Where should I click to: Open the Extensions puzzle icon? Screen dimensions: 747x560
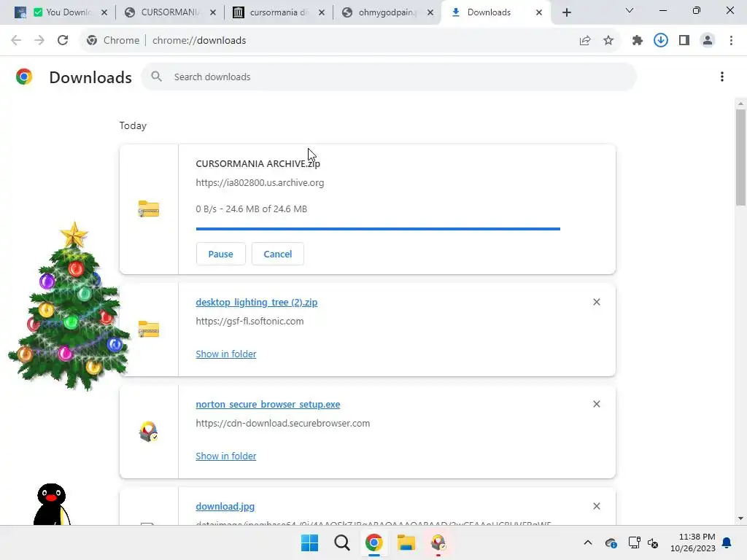point(638,41)
